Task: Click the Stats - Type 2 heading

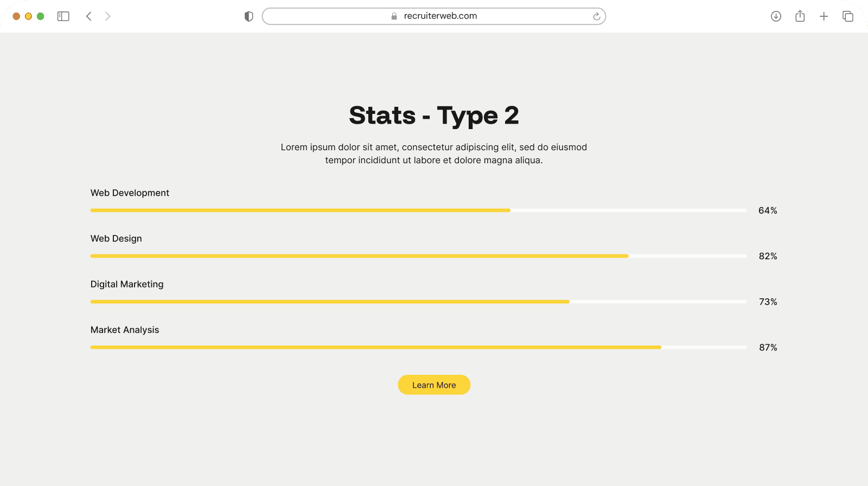Action: pos(433,116)
